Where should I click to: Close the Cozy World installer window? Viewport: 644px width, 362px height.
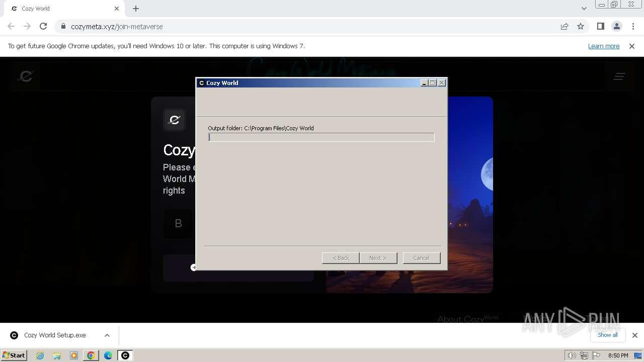442,83
